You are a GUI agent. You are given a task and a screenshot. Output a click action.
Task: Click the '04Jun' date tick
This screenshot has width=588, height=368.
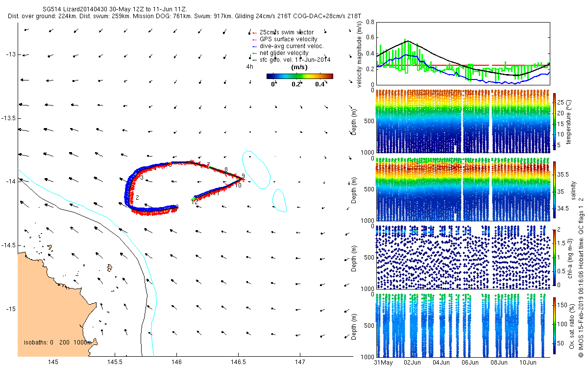click(x=441, y=363)
